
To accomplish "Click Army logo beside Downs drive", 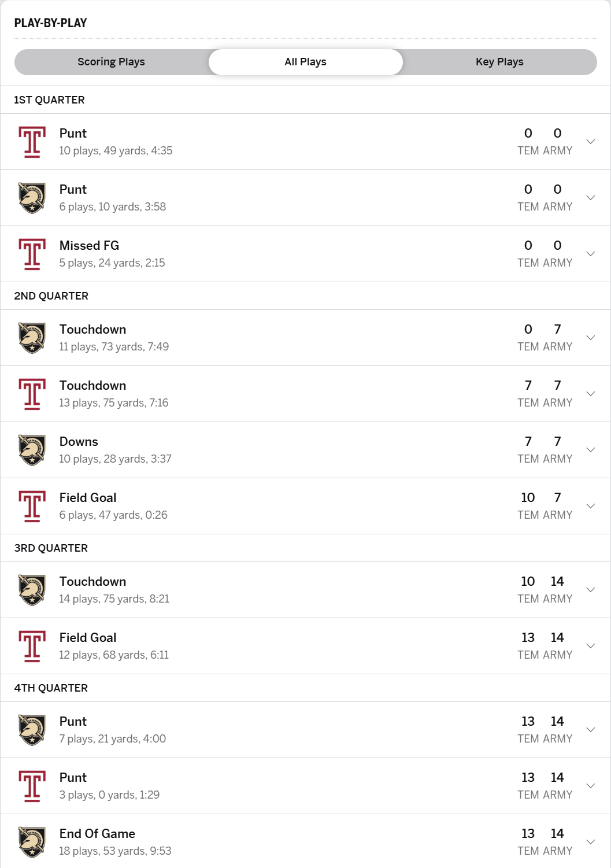I will pos(32,450).
